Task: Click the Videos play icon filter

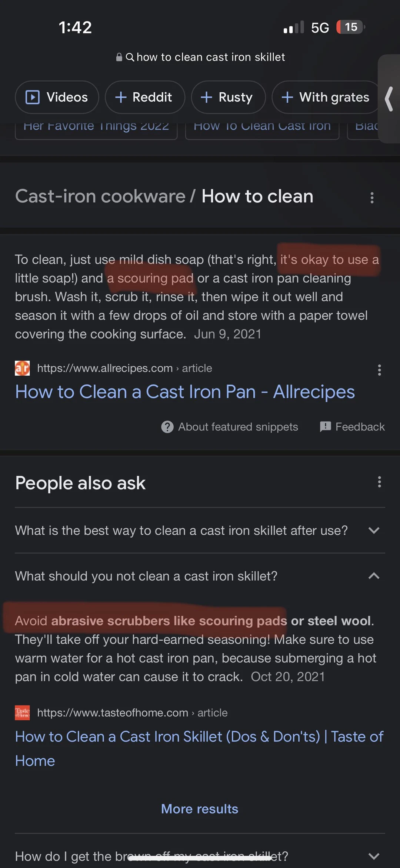Action: (33, 97)
